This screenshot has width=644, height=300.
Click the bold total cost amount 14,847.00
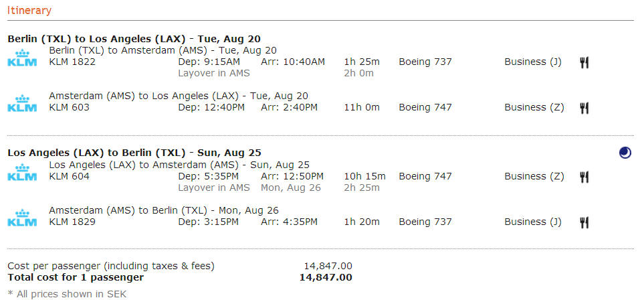coord(326,277)
